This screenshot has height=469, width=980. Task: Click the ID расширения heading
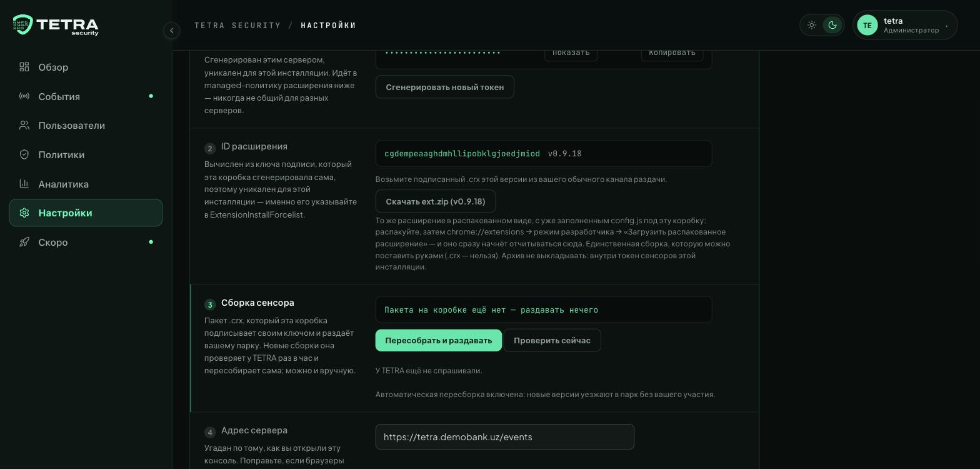(254, 146)
